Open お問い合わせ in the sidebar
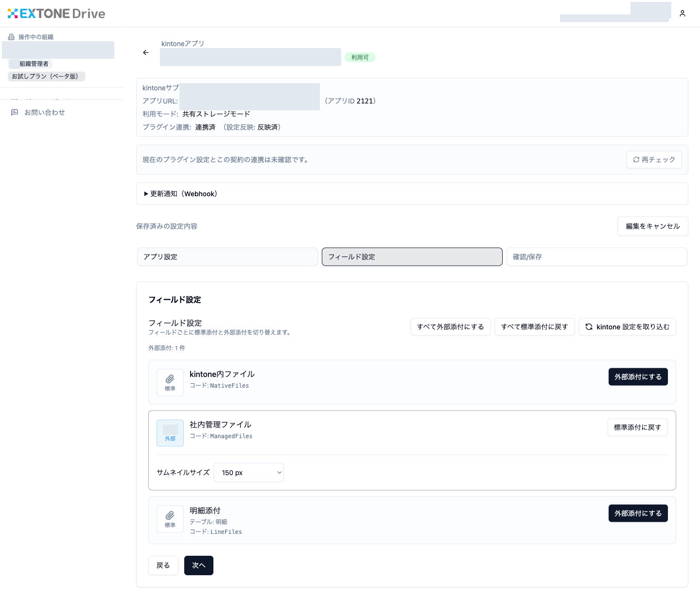Screen dimensions: 700x599 pos(45,112)
